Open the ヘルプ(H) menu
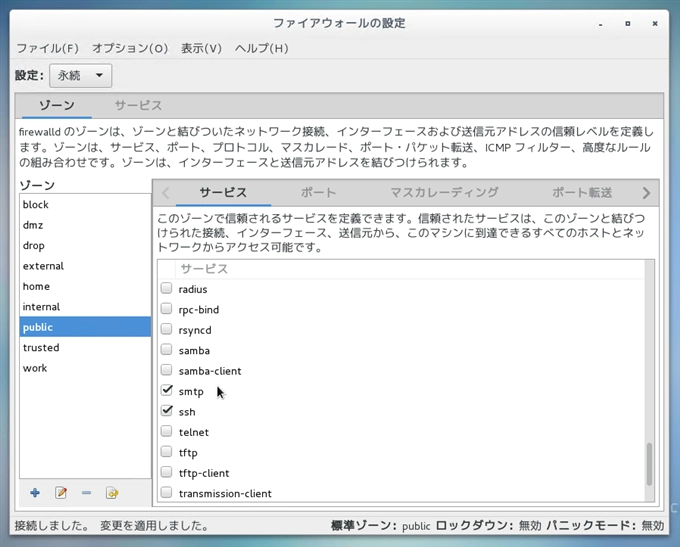This screenshot has height=547, width=680. tap(262, 48)
